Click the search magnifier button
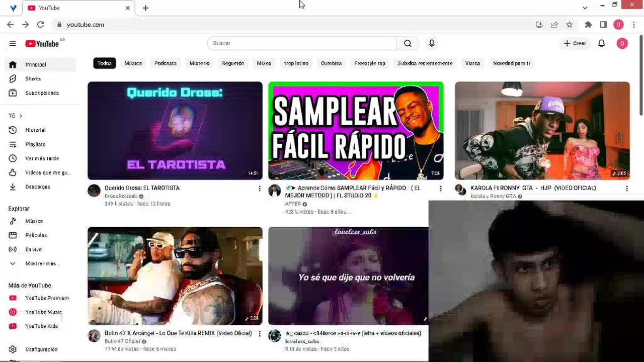This screenshot has width=644, height=362. click(x=408, y=43)
